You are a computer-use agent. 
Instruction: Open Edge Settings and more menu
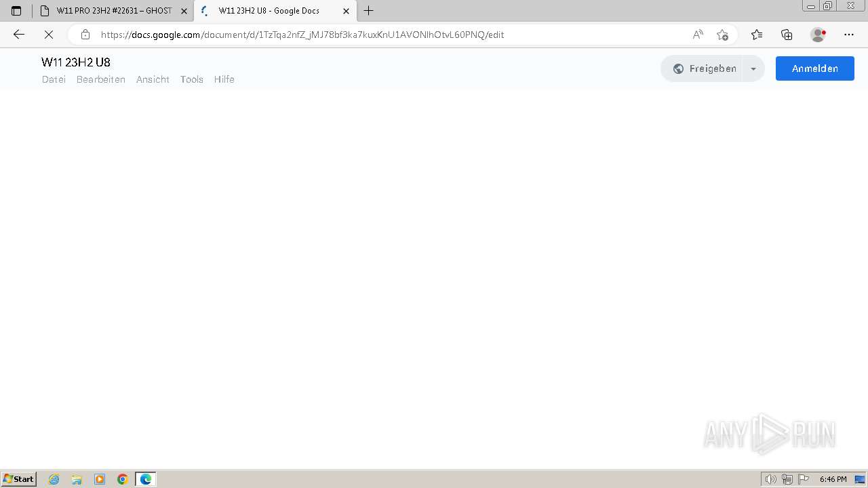click(x=849, y=35)
